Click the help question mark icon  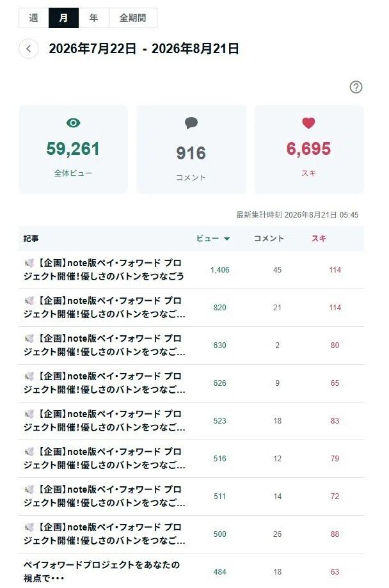[x=356, y=87]
